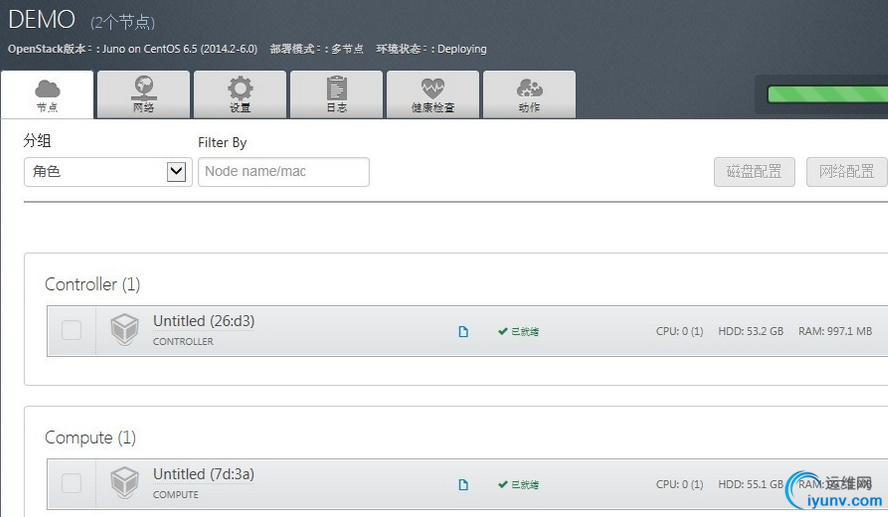Screen dimensions: 888x517
Task: Click the 网络配置 network configuration button
Action: coord(847,172)
